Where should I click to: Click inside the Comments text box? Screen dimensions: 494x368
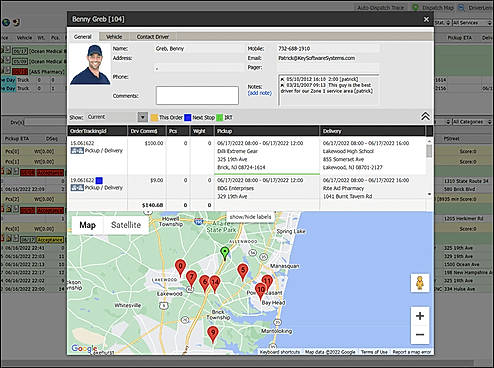click(x=197, y=95)
